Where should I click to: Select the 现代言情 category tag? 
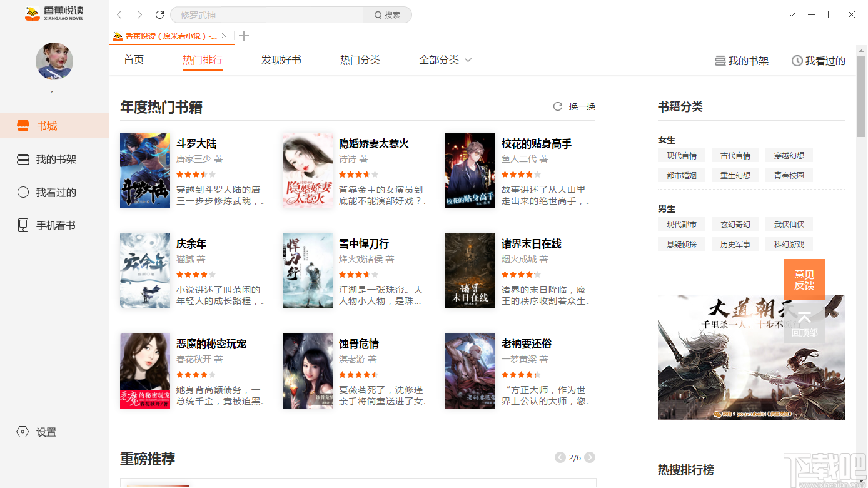[x=682, y=156]
